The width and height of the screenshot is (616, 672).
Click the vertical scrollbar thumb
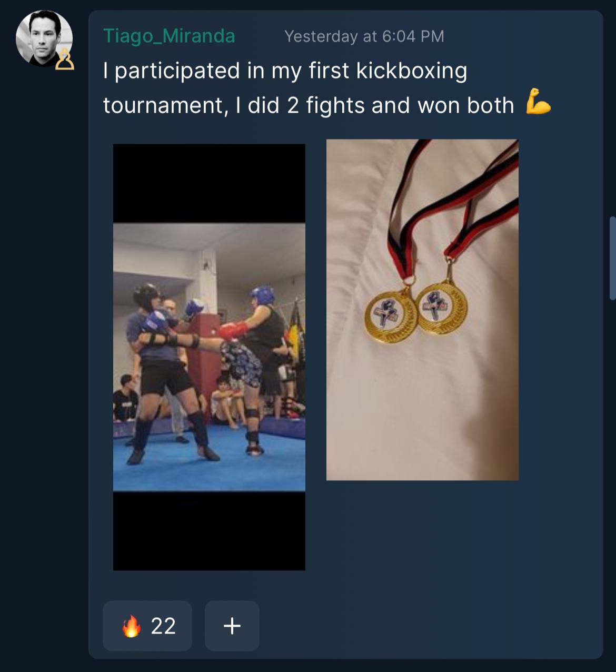612,258
